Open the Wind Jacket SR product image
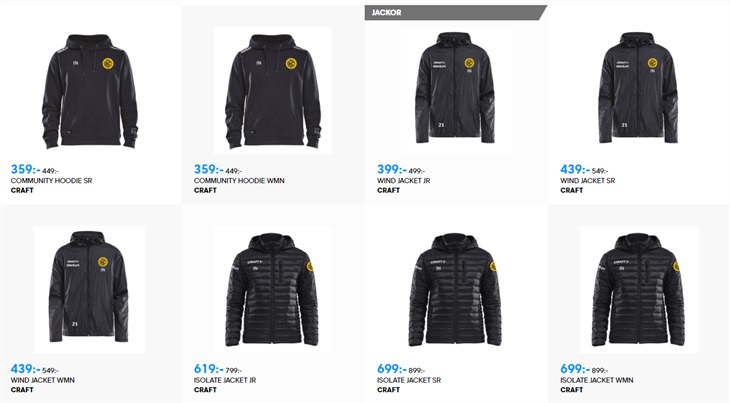Screen dimensions: 730x403 638,88
